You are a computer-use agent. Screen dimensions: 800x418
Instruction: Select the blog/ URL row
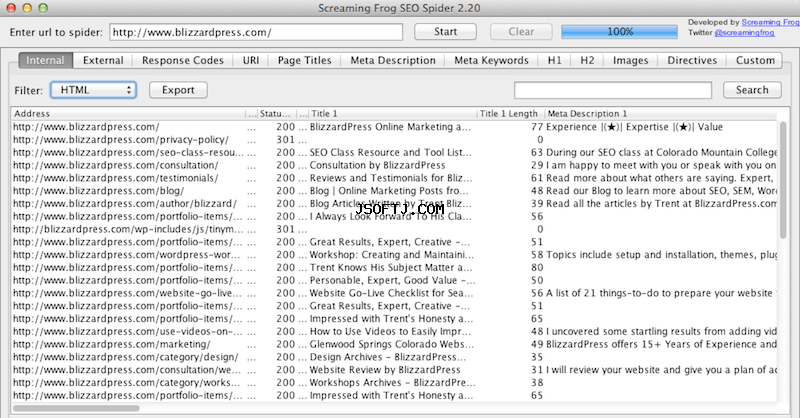394,191
